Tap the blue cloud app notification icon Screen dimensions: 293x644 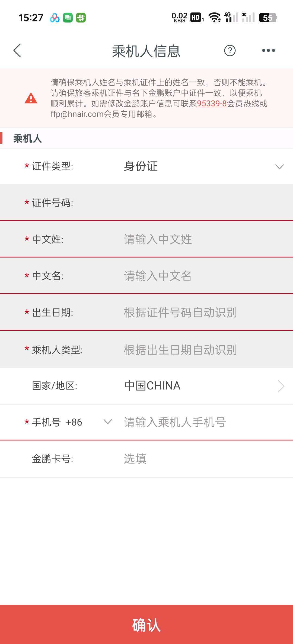point(55,18)
